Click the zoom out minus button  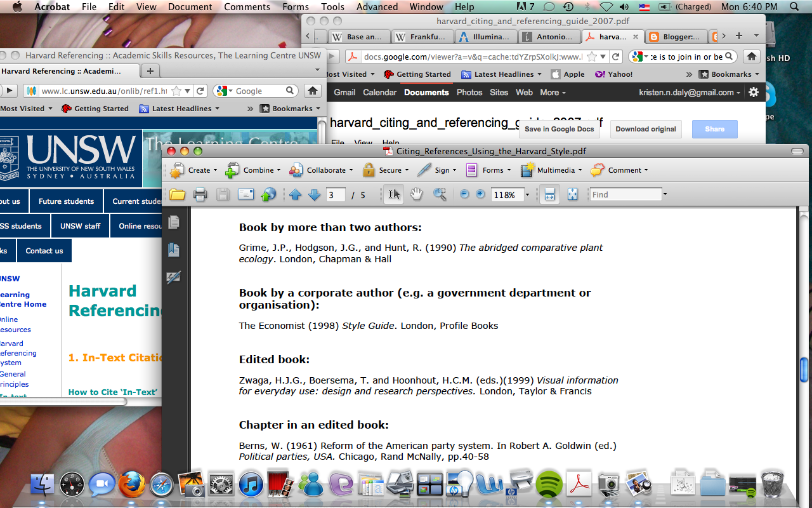(x=464, y=194)
